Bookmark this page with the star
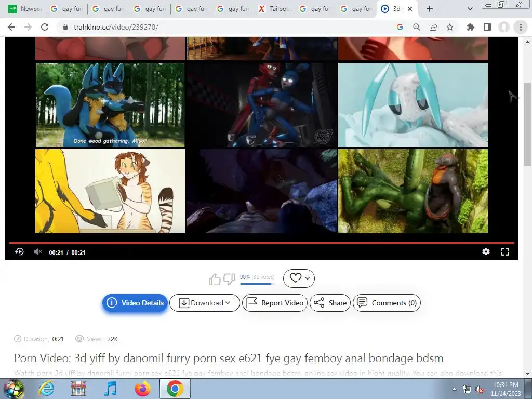This screenshot has width=532, height=399. coord(450,27)
